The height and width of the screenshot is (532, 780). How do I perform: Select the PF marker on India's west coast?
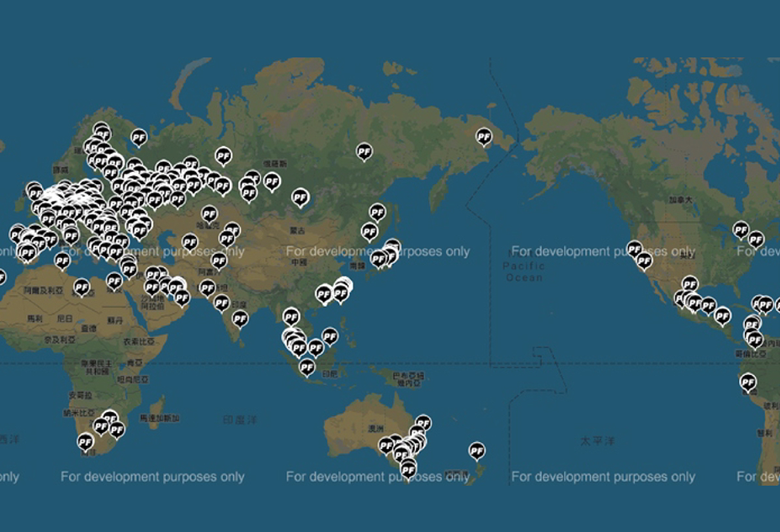(x=221, y=303)
